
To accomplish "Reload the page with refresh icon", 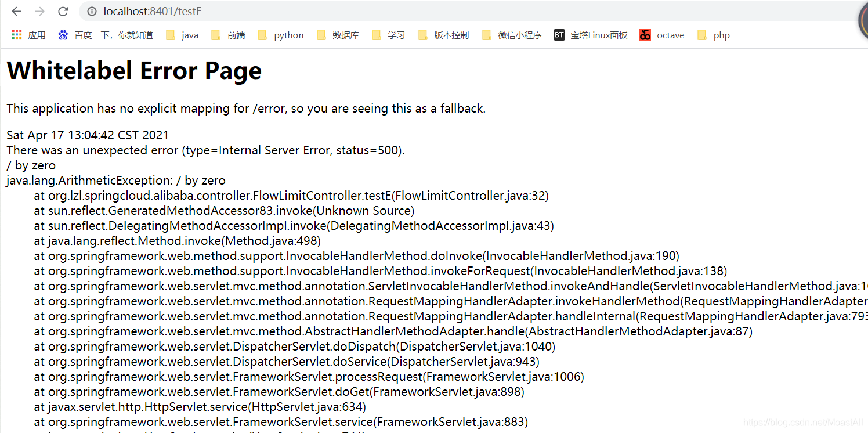I will pos(63,11).
